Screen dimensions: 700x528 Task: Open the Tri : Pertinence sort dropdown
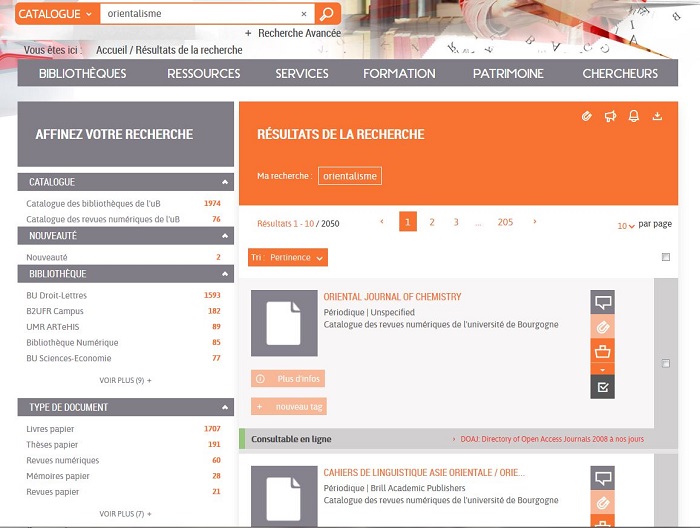click(288, 257)
